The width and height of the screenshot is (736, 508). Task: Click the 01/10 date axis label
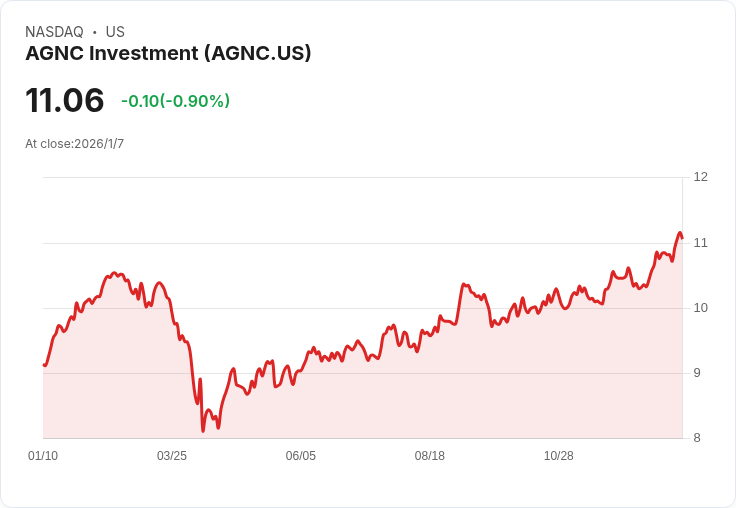click(x=43, y=456)
